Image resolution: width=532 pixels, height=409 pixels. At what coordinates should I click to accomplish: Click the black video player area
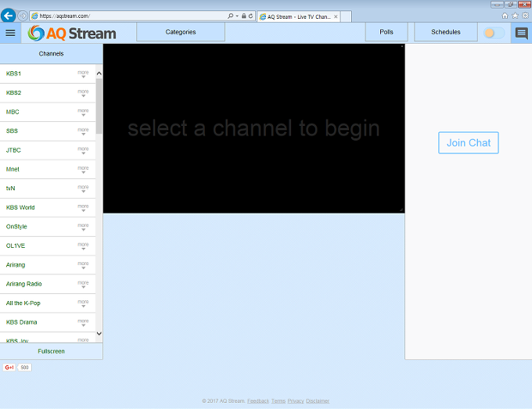click(253, 128)
